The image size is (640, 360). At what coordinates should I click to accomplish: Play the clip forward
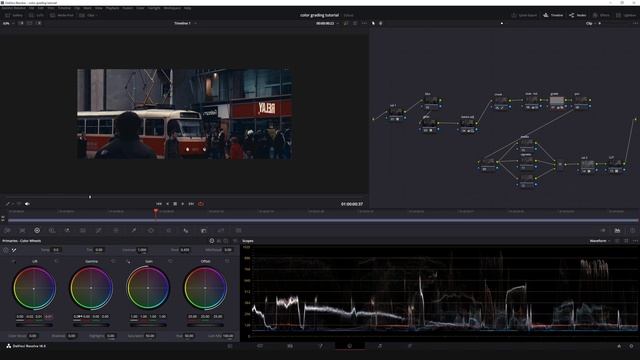point(183,204)
